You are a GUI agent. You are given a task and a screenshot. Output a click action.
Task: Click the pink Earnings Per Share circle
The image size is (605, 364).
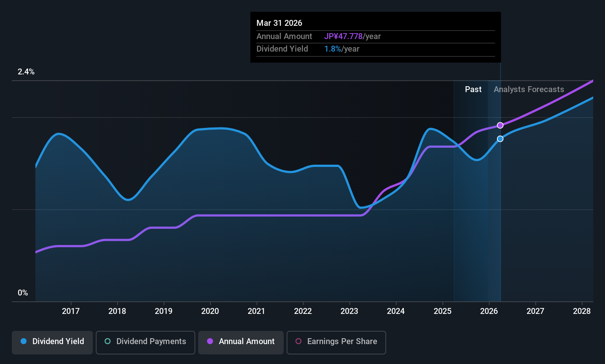coord(298,341)
